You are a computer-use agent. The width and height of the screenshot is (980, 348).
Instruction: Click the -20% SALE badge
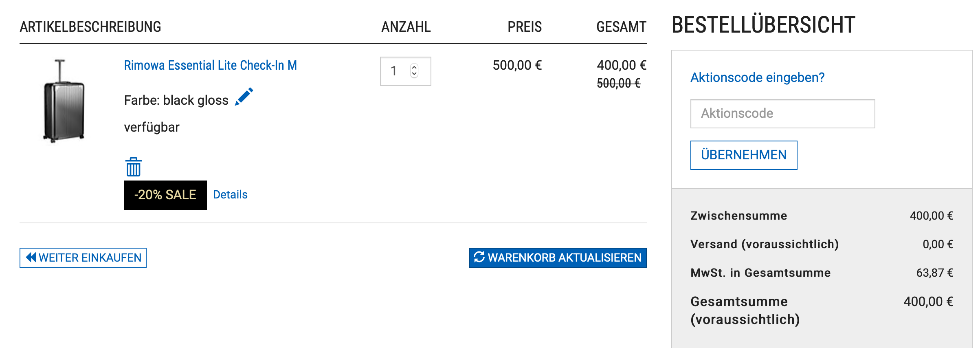click(165, 195)
